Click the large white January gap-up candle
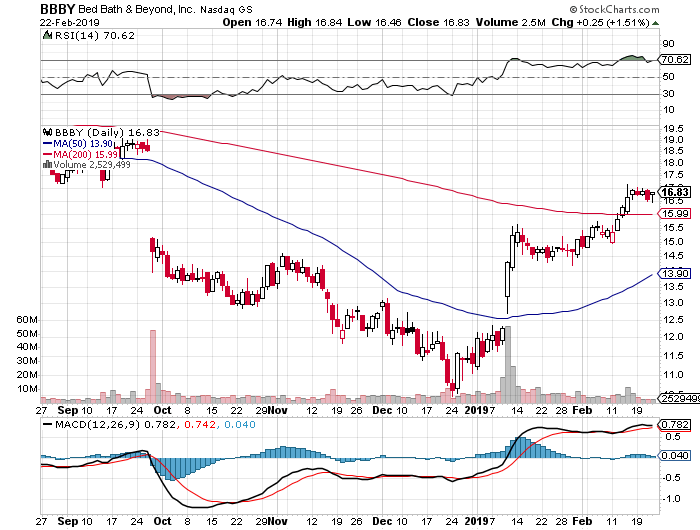Screen dimensions: 700x530 508,280
